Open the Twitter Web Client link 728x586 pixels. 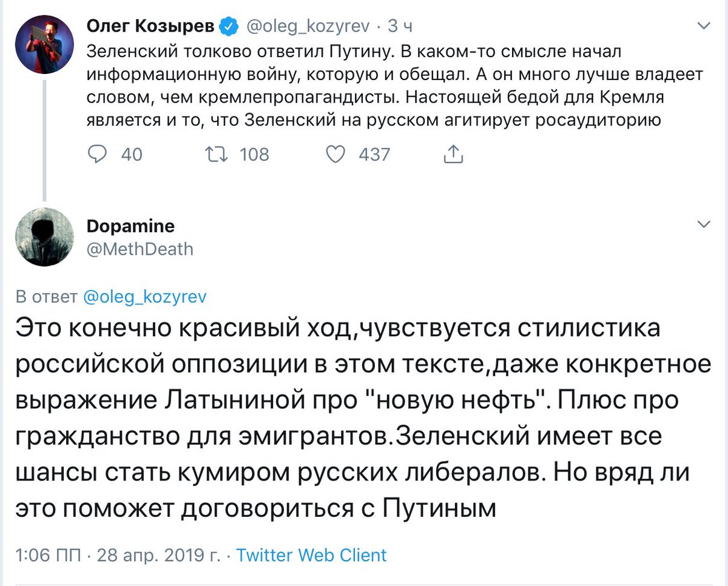pyautogui.click(x=311, y=554)
